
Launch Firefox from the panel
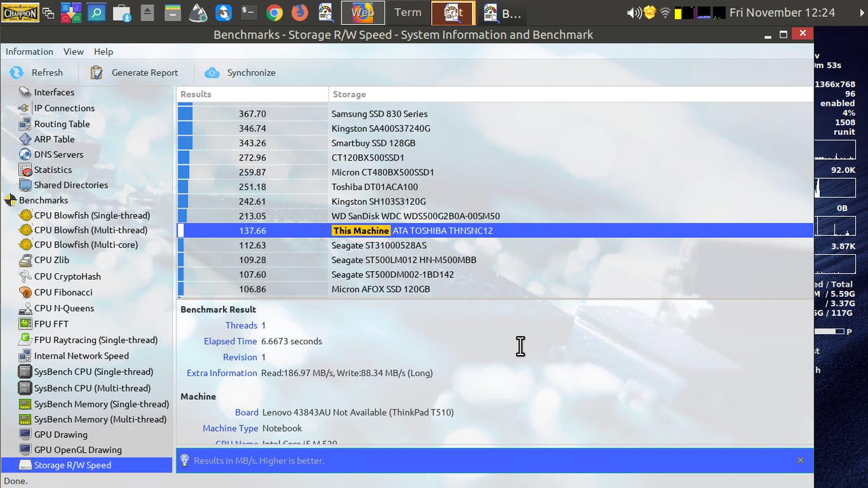(299, 12)
